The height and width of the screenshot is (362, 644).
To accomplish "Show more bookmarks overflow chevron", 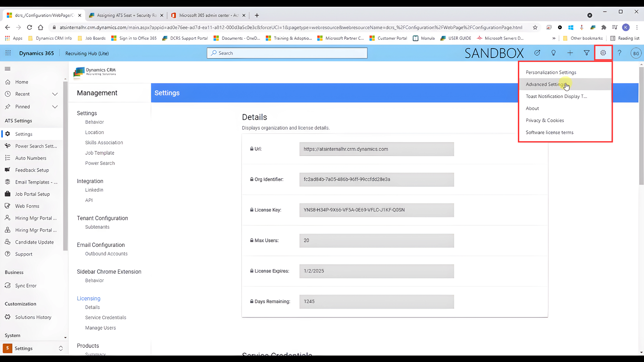I will coord(554,38).
